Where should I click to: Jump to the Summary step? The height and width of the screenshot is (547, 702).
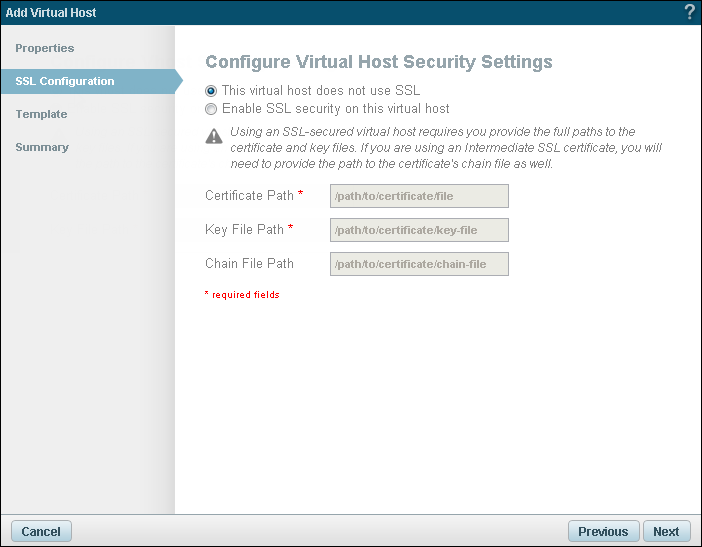[x=42, y=147]
